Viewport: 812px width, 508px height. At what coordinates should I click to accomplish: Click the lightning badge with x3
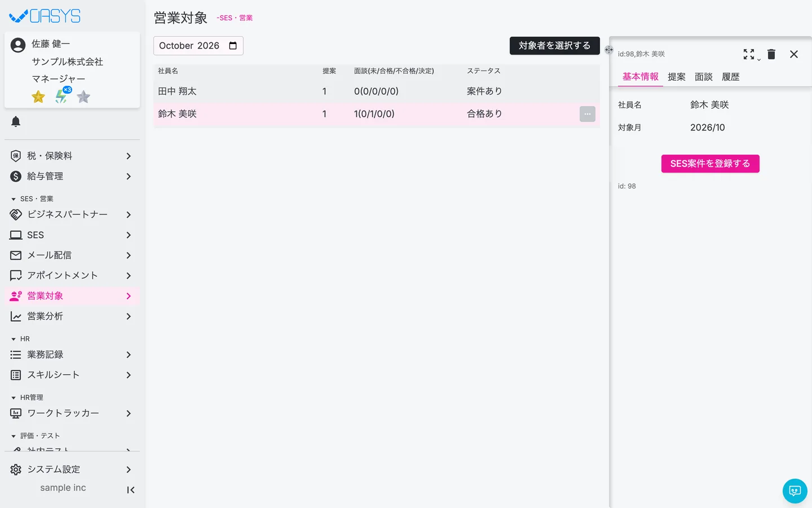62,95
